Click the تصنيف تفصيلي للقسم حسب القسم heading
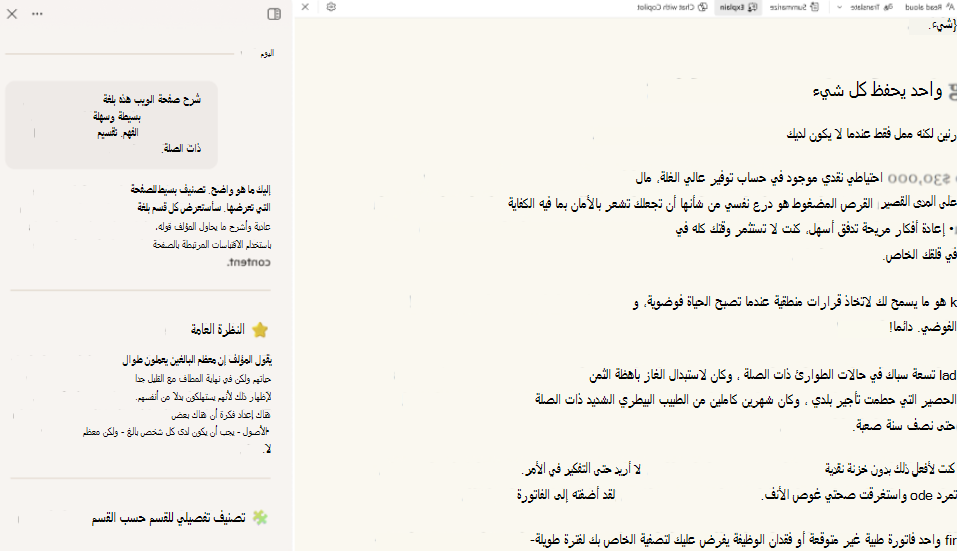Image resolution: width=957 pixels, height=551 pixels. click(168, 518)
